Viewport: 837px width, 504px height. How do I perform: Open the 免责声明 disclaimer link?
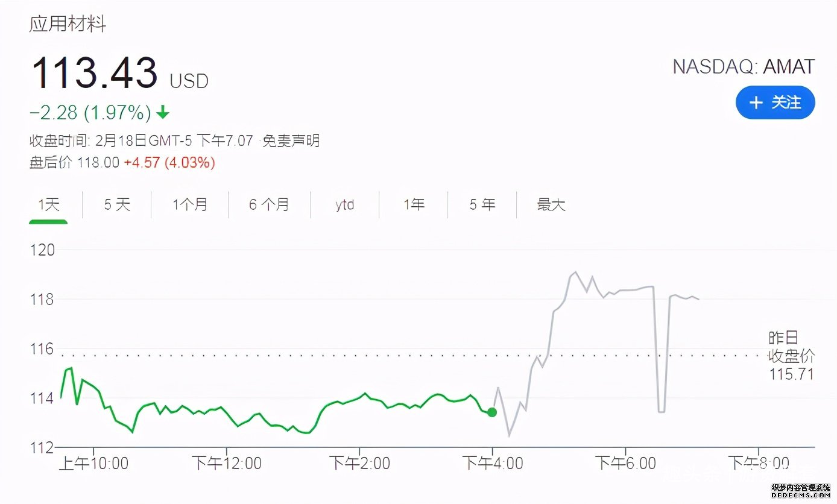(293, 141)
